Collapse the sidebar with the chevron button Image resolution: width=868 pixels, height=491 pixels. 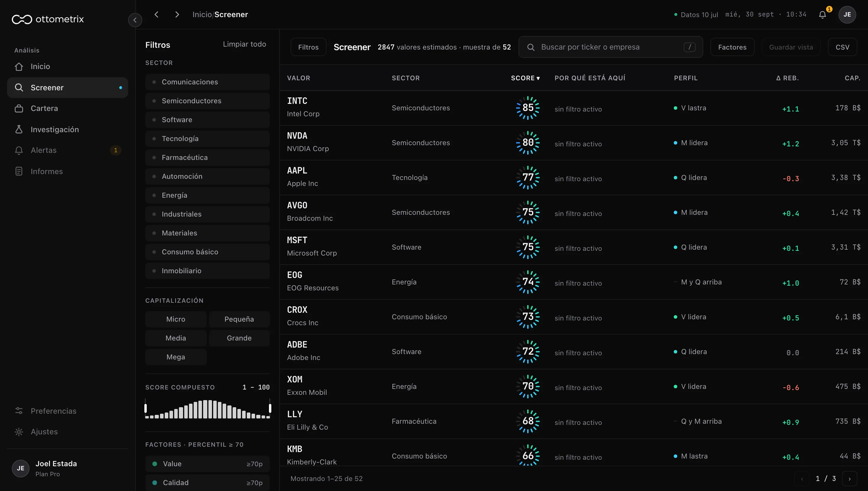[x=135, y=20]
